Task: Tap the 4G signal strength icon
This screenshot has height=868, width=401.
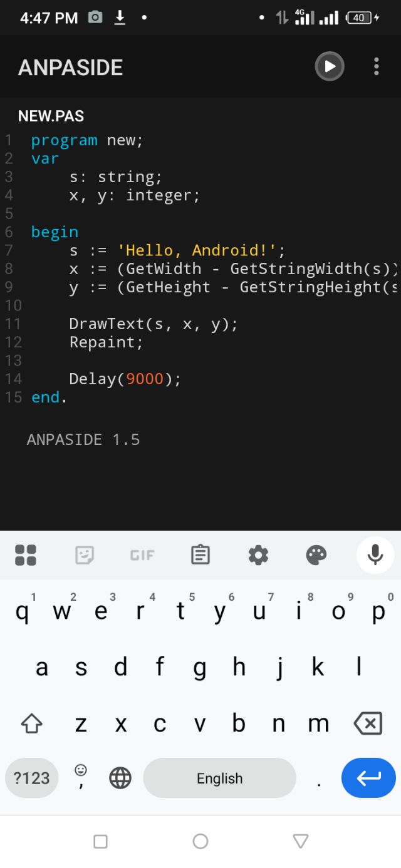Action: coord(305,17)
